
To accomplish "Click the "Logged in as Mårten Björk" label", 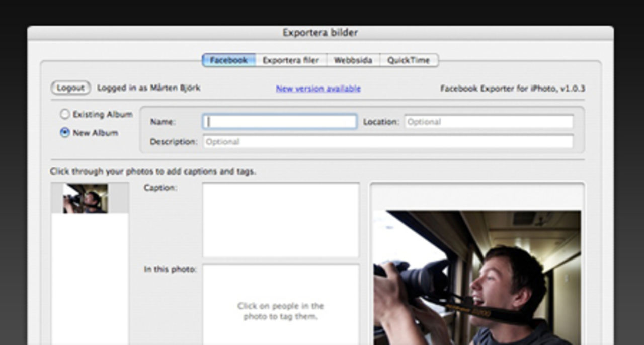I will coord(147,87).
